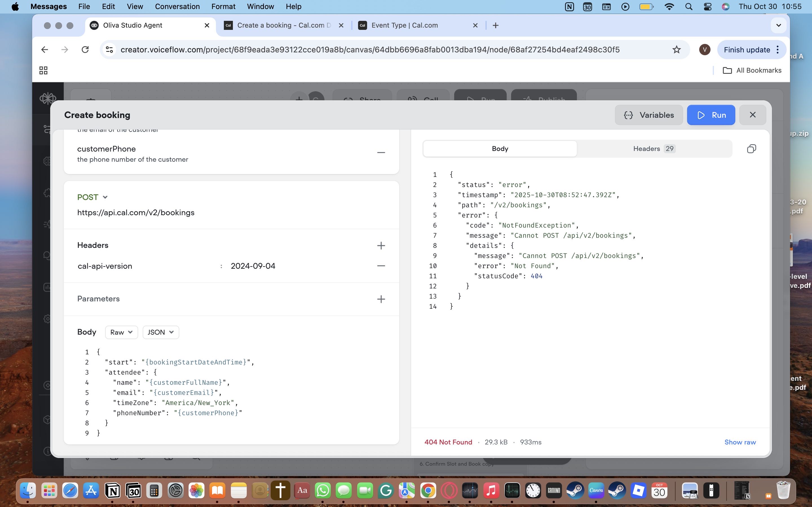The height and width of the screenshot is (507, 812).
Task: Open the Event Type Cal.com browser tab
Action: point(404,25)
